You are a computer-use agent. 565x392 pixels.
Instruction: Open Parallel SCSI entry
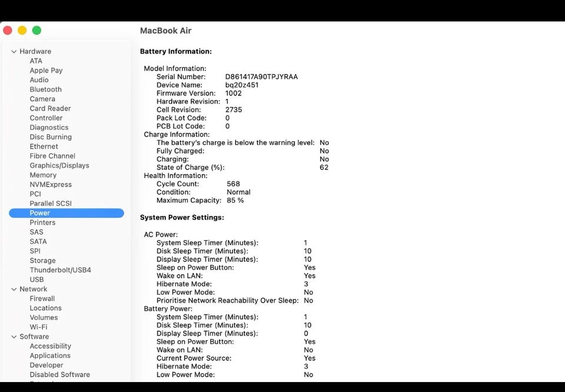[x=51, y=204]
